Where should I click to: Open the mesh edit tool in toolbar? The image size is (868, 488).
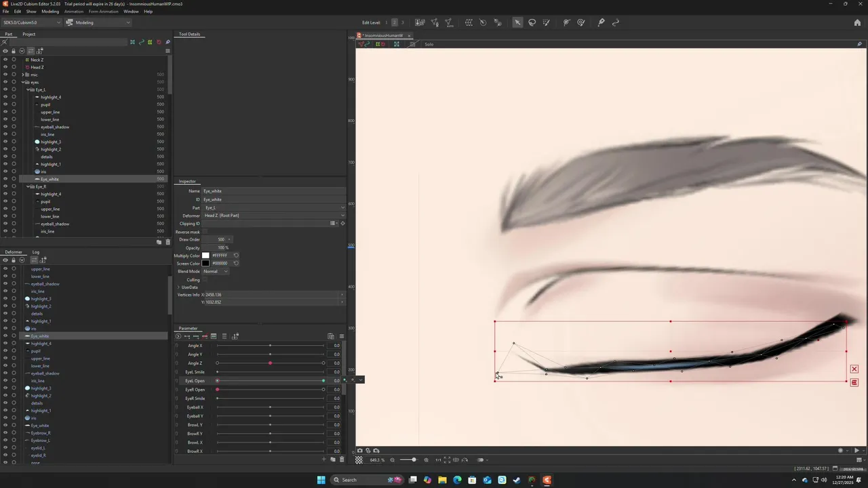click(x=435, y=22)
